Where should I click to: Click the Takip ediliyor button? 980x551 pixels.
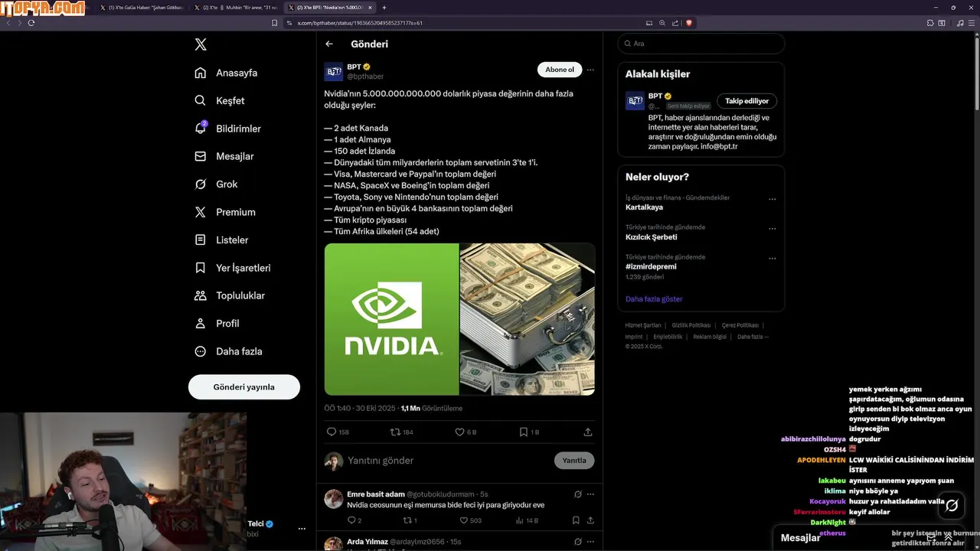pyautogui.click(x=747, y=101)
